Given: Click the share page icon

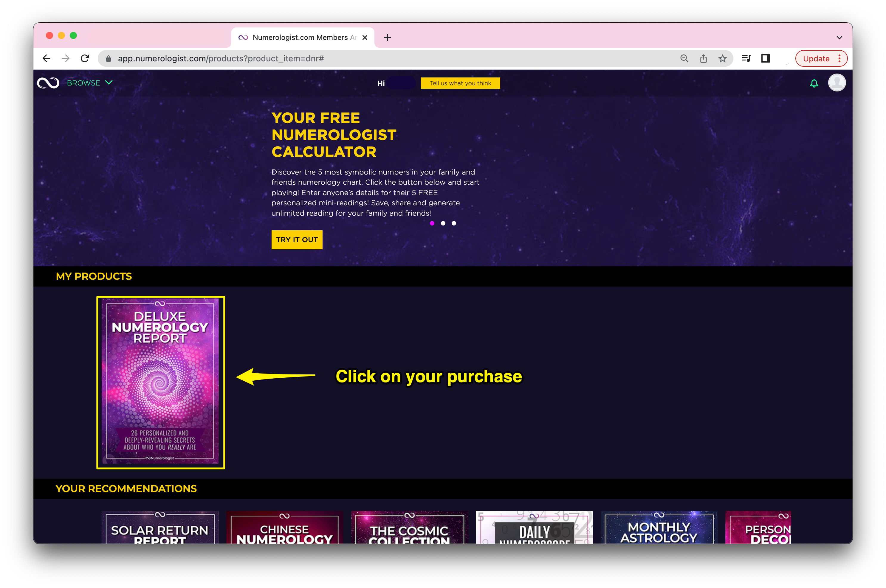Looking at the screenshot, I should [703, 58].
